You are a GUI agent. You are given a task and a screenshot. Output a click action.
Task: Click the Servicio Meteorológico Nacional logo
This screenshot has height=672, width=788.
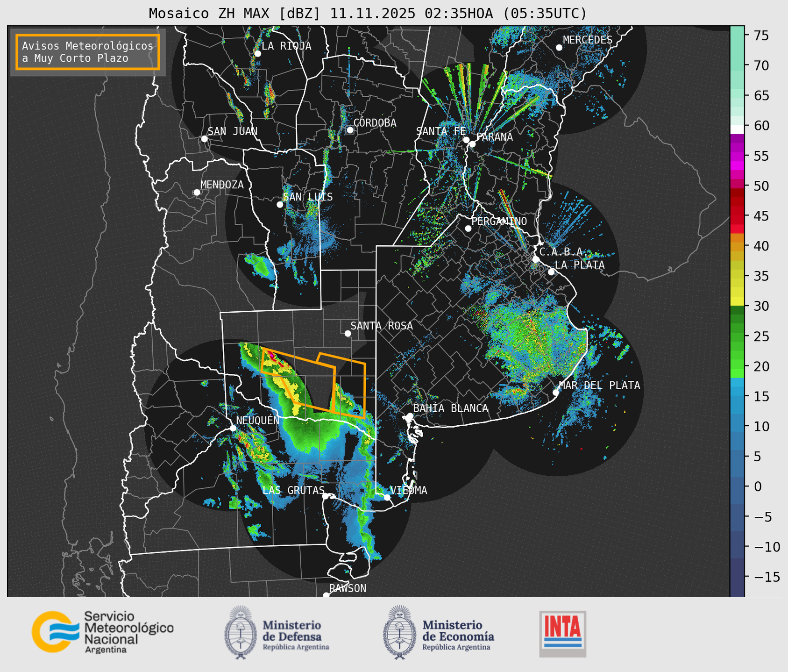point(102,632)
